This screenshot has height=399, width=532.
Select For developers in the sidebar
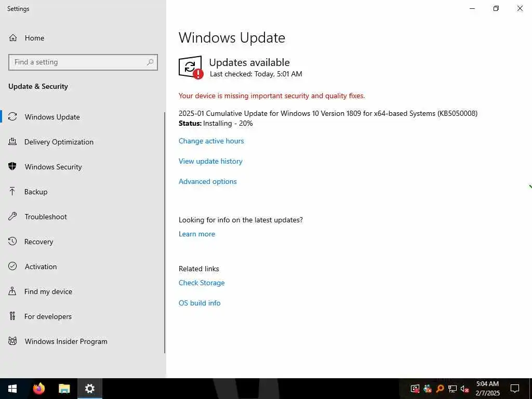[83, 316]
